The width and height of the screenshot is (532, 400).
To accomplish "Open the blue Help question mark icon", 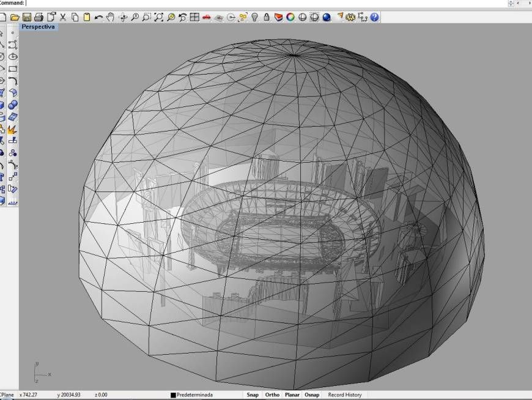I will tap(374, 17).
